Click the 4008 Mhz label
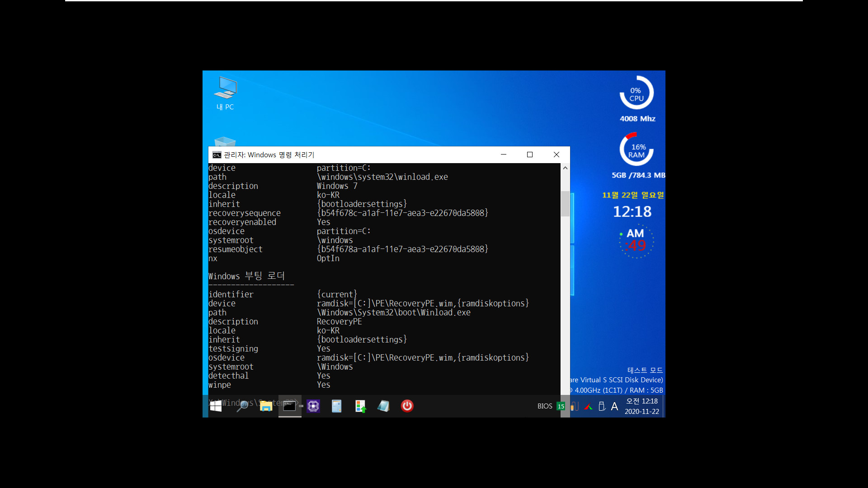This screenshot has width=868, height=488. pos(637,119)
